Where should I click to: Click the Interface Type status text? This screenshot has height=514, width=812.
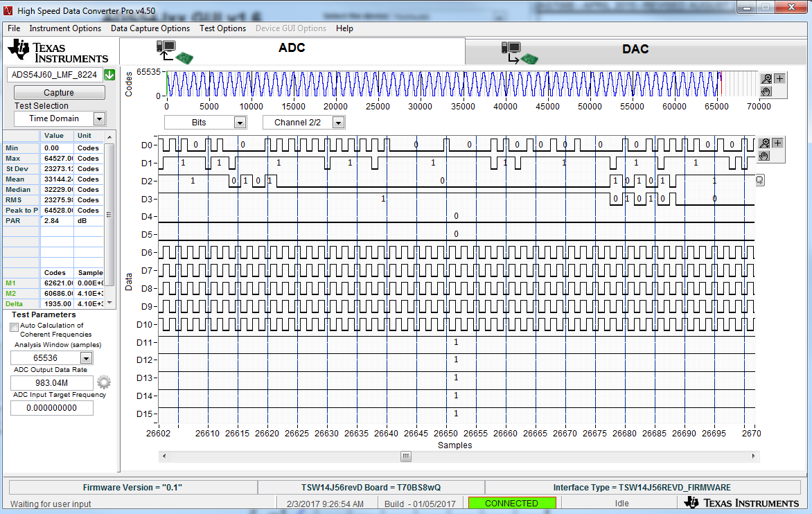[x=642, y=488]
